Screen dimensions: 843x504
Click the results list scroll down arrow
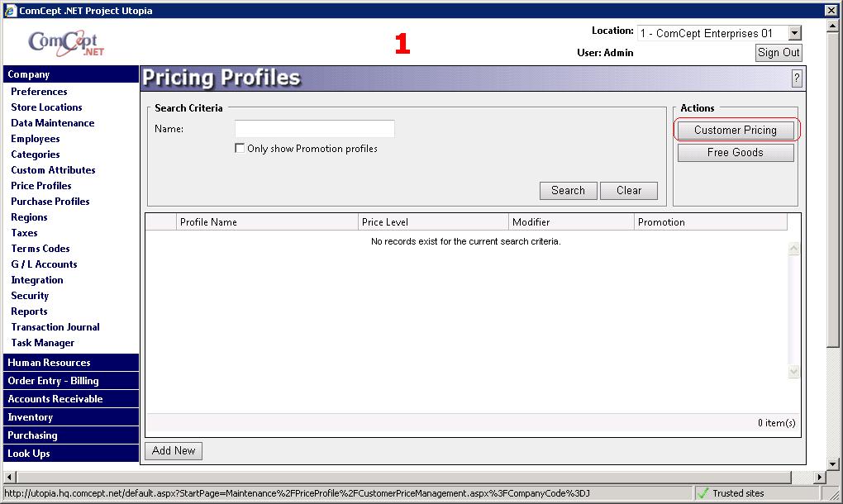coord(794,373)
